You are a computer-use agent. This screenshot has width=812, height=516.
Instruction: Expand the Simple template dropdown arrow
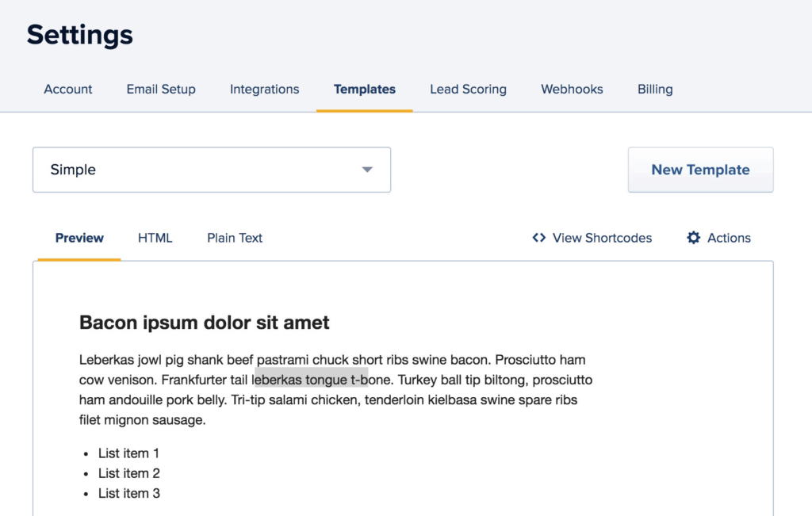click(x=367, y=170)
